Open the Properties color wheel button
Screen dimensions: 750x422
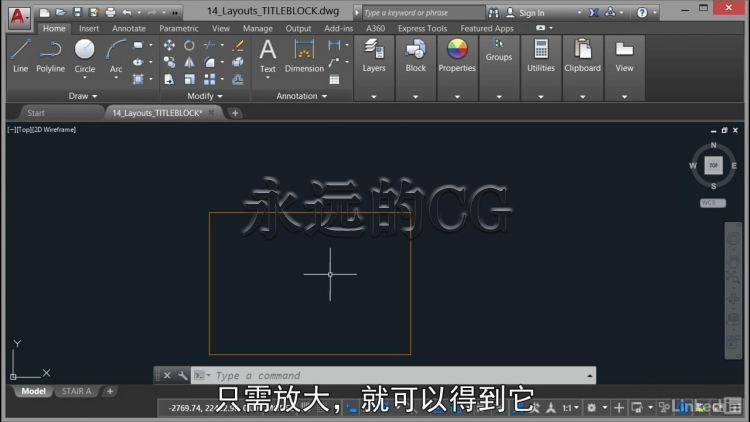[457, 56]
